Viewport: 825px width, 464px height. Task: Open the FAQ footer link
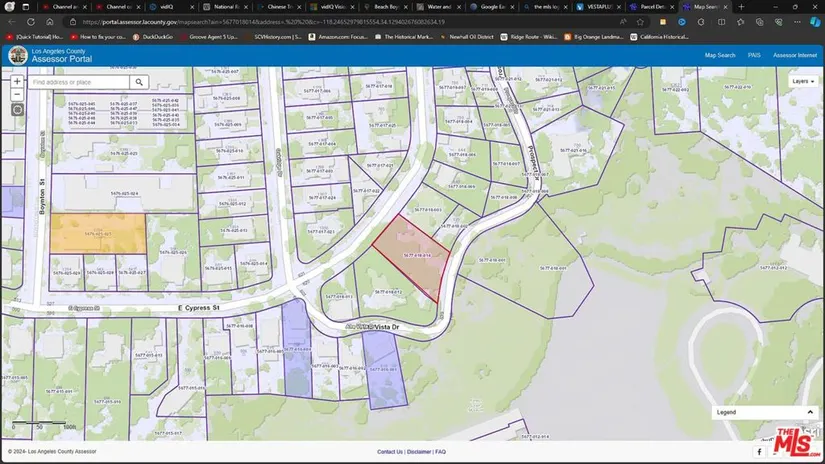tap(441, 452)
